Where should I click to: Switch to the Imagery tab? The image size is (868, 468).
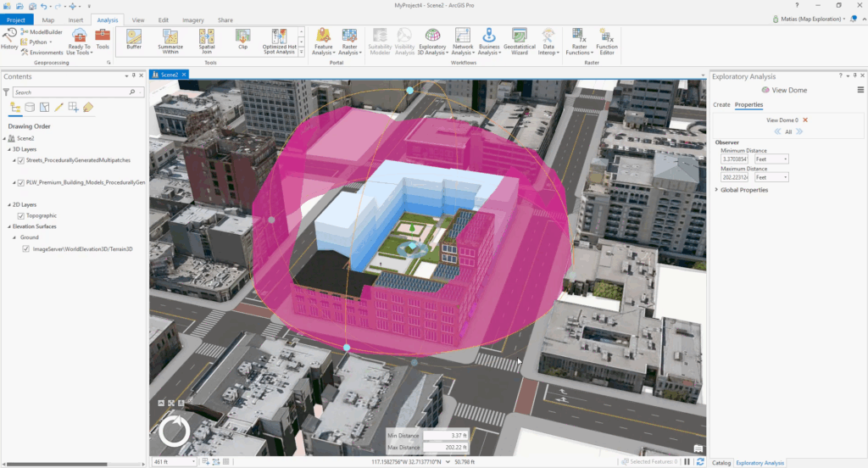pos(193,20)
